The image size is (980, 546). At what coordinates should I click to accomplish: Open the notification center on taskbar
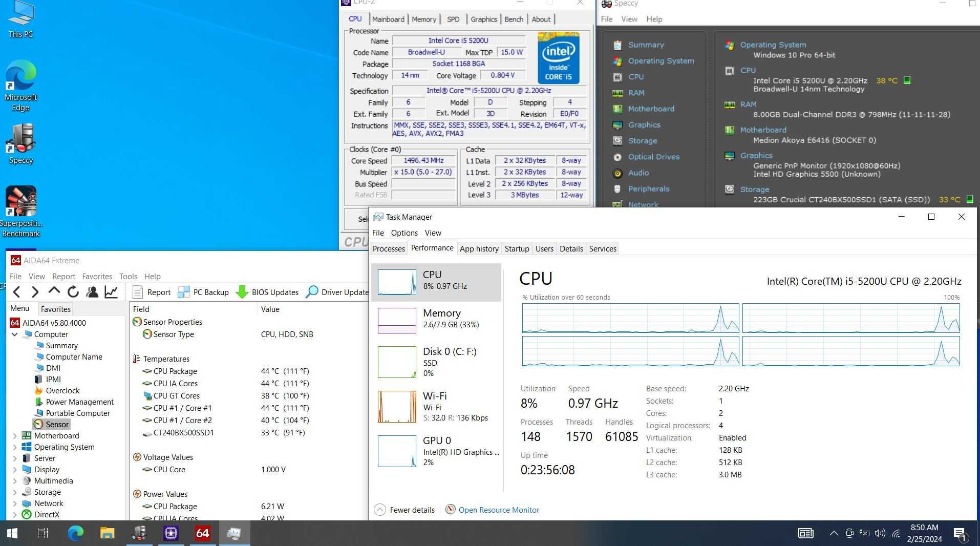tap(961, 534)
